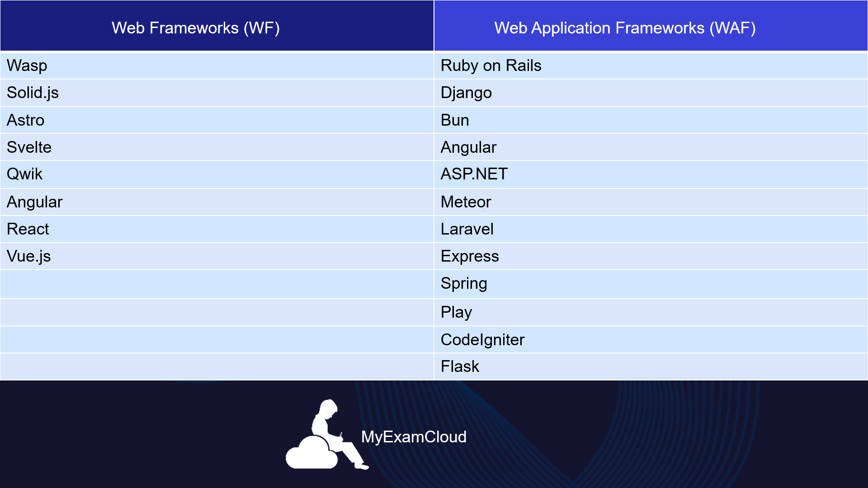Select Svelte in the WF column
This screenshot has height=488, width=868.
point(29,147)
